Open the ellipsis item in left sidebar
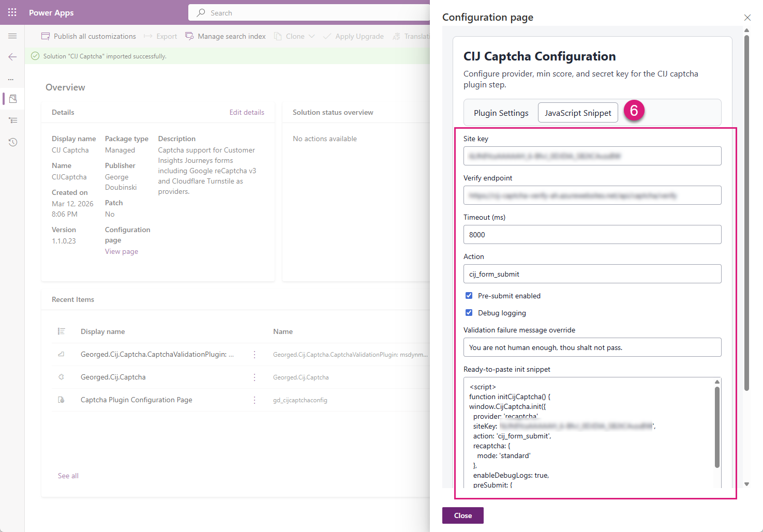 (11, 79)
